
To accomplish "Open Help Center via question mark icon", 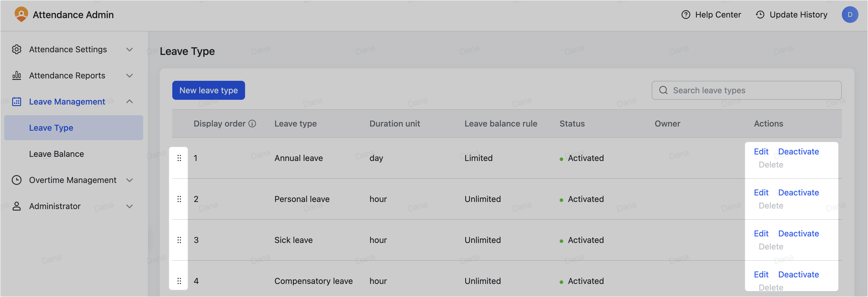I will coord(686,15).
